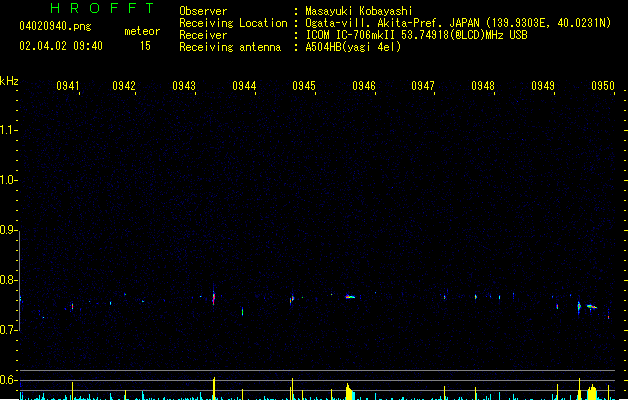The image size is (629, 400).
Task: Click the 0945 time marker
Action: pos(304,86)
